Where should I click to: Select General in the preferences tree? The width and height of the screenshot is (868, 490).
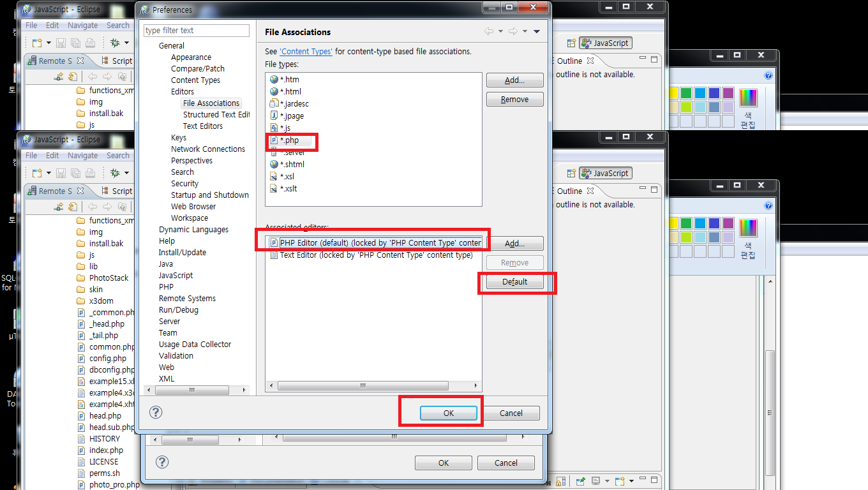[x=172, y=46]
